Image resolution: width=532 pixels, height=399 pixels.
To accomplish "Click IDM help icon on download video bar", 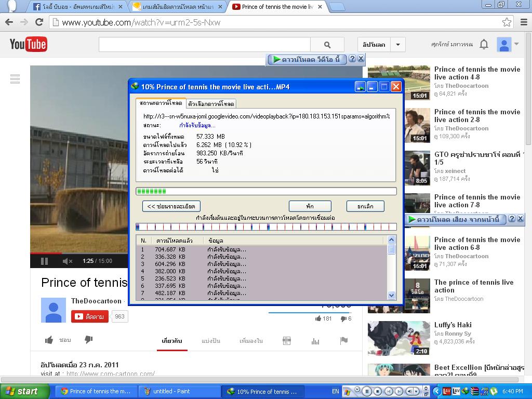I will pos(353,59).
